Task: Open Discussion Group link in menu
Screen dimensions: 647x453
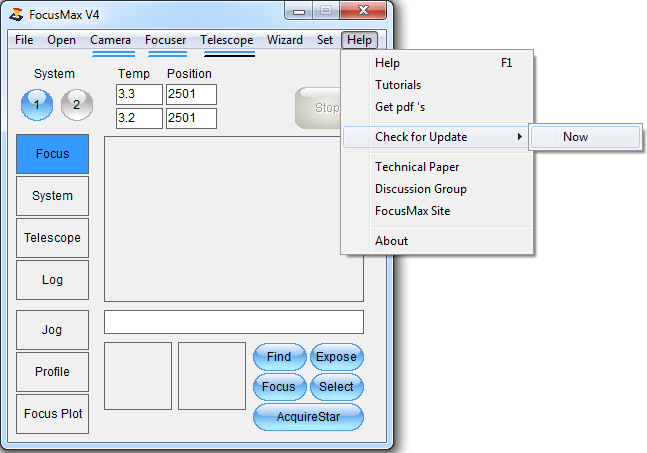Action: pyautogui.click(x=438, y=189)
